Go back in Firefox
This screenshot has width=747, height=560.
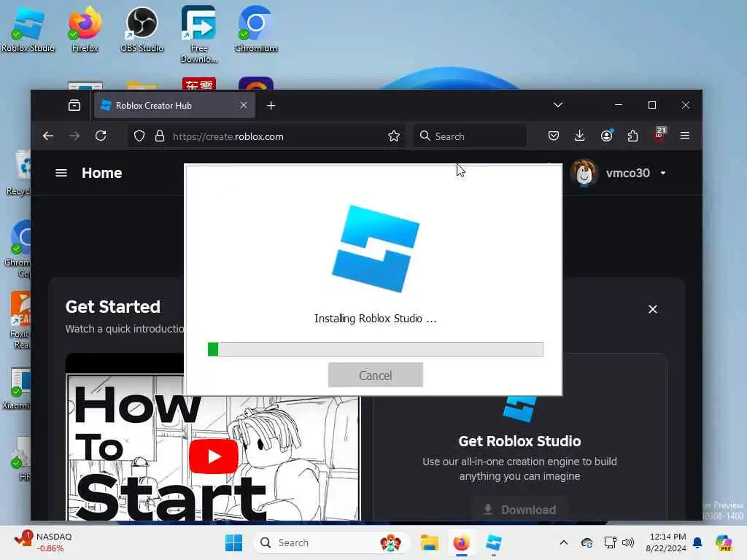pos(48,136)
